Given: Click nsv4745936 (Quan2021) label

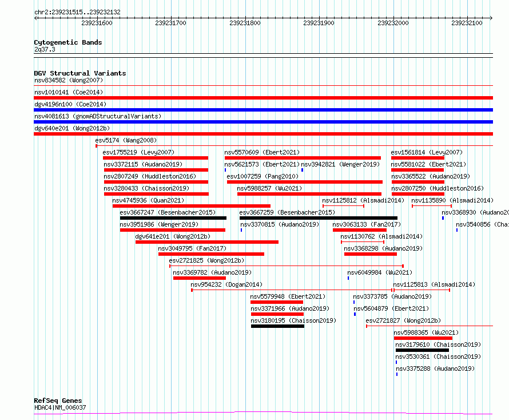Looking at the screenshot, I should pyautogui.click(x=148, y=200).
